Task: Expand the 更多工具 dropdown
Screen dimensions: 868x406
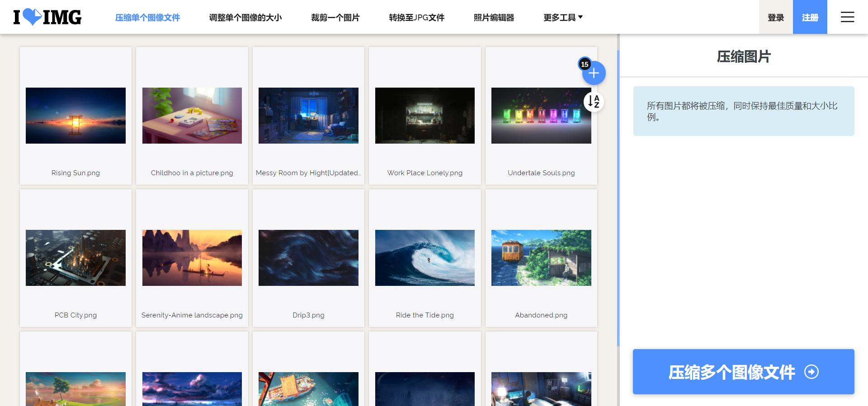Action: [x=563, y=18]
